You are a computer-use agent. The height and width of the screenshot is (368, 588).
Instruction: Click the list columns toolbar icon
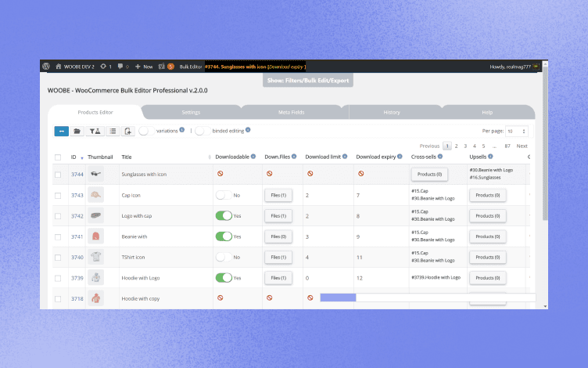(113, 131)
